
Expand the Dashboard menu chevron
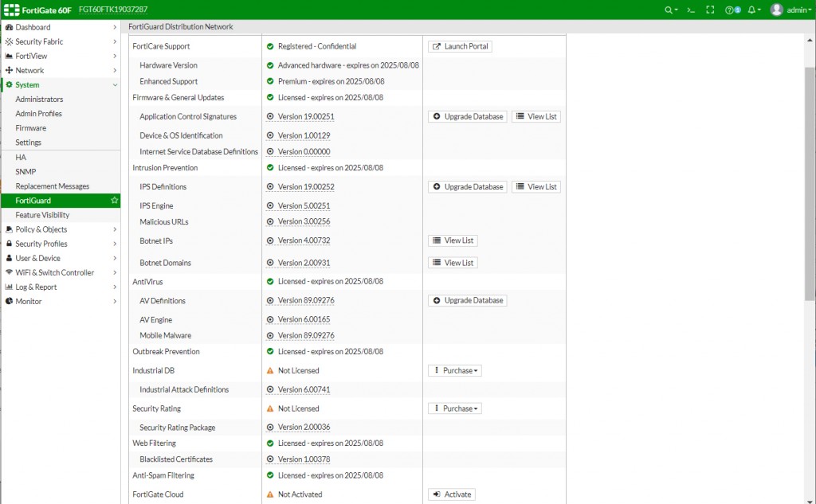[x=115, y=27]
